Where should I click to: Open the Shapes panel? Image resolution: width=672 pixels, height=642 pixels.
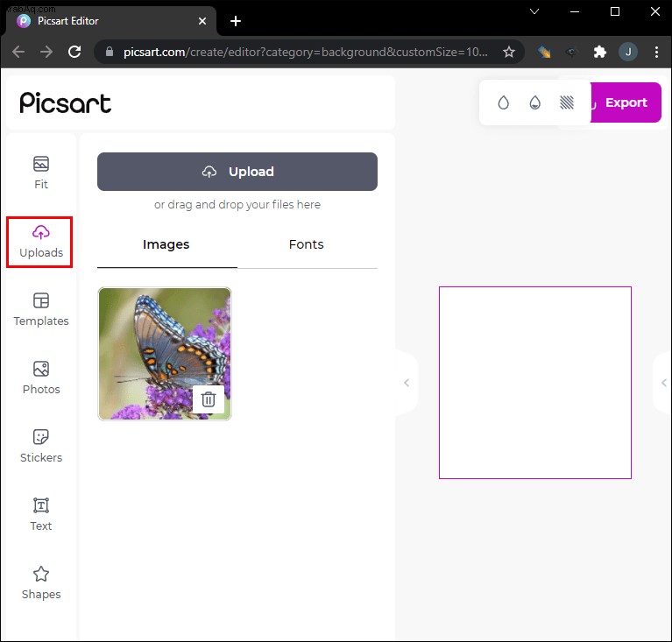tap(41, 583)
